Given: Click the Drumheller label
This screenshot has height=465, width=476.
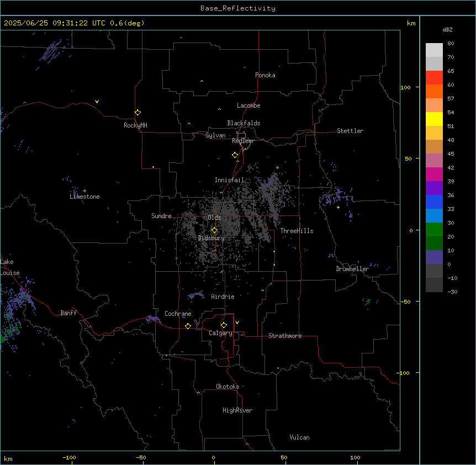Looking at the screenshot, I should [x=352, y=269].
